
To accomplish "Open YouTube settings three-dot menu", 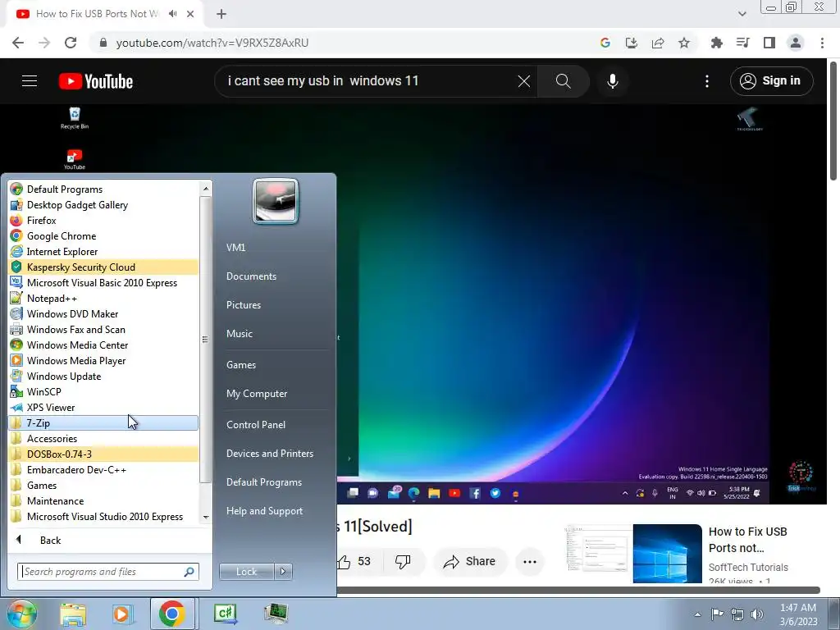I will [x=707, y=81].
